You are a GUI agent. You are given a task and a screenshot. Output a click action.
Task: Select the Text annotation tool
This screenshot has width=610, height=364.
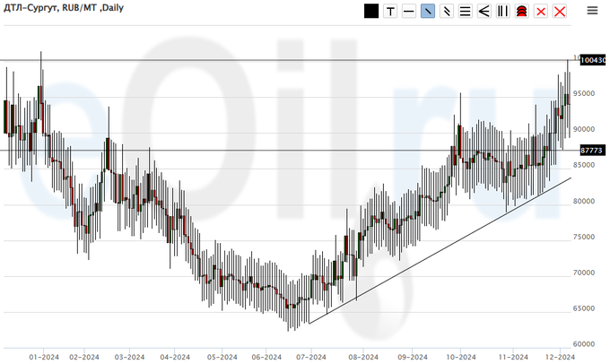coord(390,11)
